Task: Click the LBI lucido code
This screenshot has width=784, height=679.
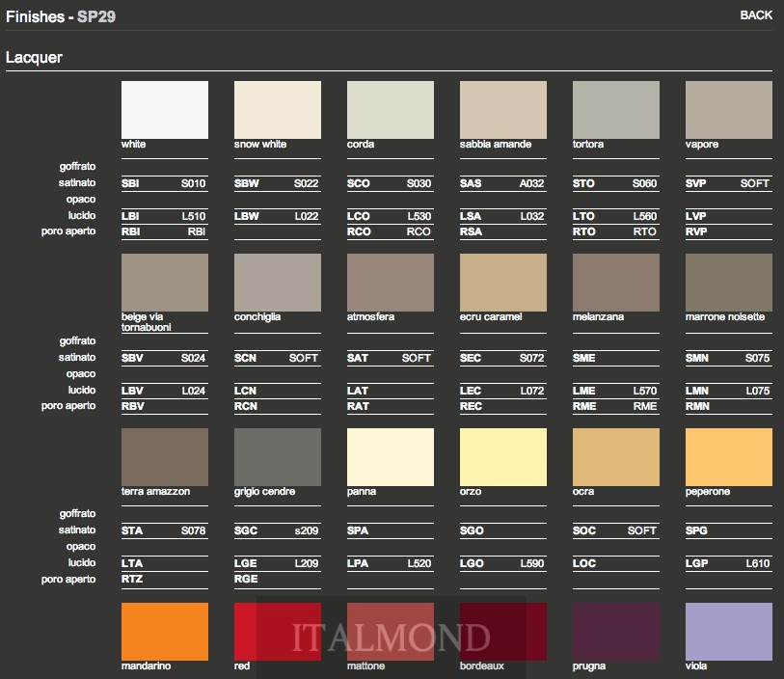Action: point(130,216)
